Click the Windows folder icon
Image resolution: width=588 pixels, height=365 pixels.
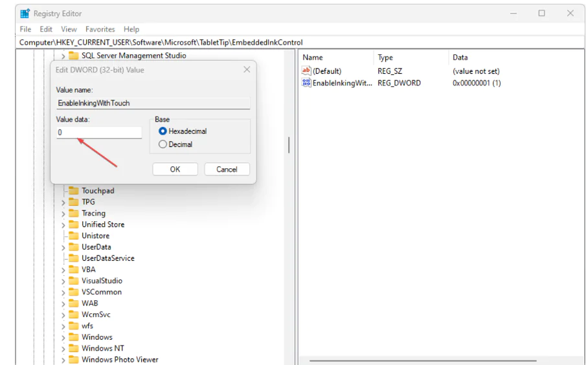tap(74, 337)
